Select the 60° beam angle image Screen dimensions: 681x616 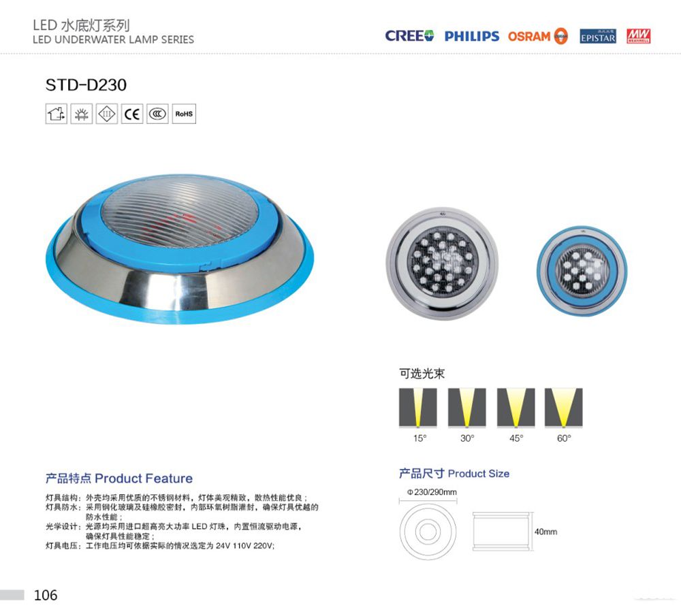[x=564, y=408]
